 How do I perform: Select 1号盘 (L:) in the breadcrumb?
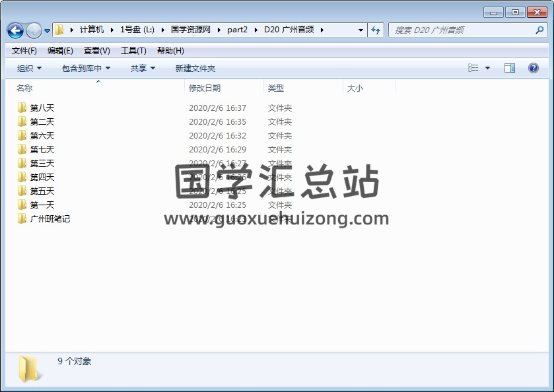[137, 30]
